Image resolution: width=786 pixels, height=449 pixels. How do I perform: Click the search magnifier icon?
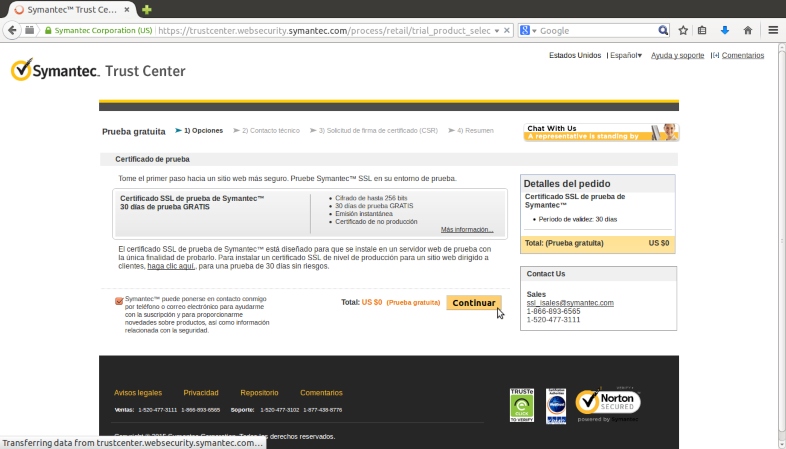click(x=663, y=31)
